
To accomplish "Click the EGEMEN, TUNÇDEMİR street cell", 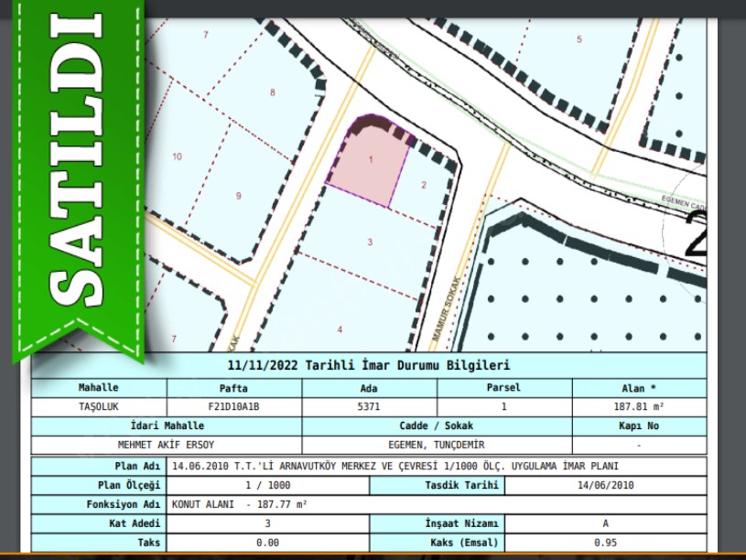I will 436,446.
